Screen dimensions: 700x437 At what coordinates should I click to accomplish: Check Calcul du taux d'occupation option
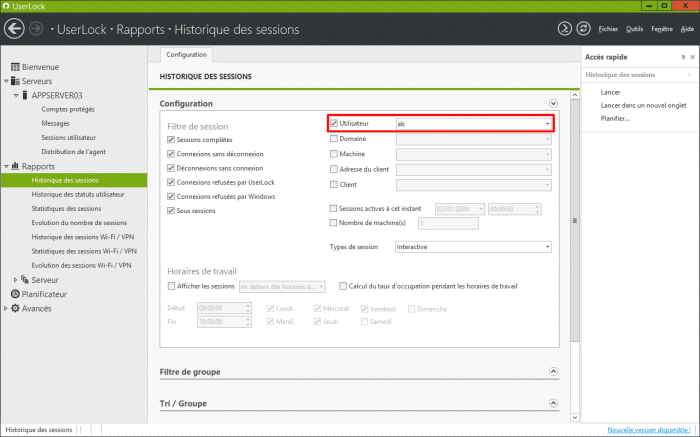[343, 286]
